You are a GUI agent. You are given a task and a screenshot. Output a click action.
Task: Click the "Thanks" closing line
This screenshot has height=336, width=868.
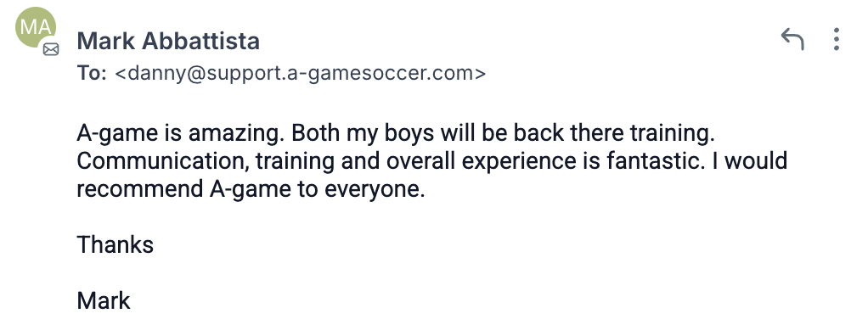tap(116, 245)
